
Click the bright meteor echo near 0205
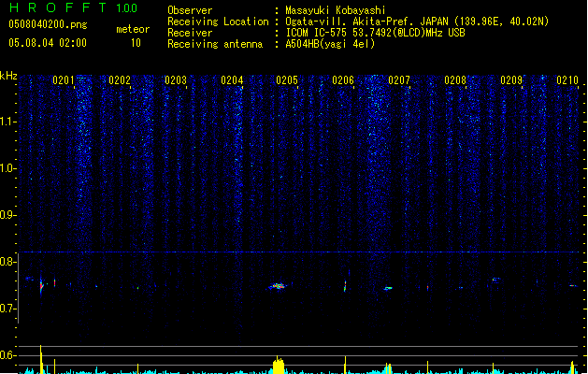[278, 286]
